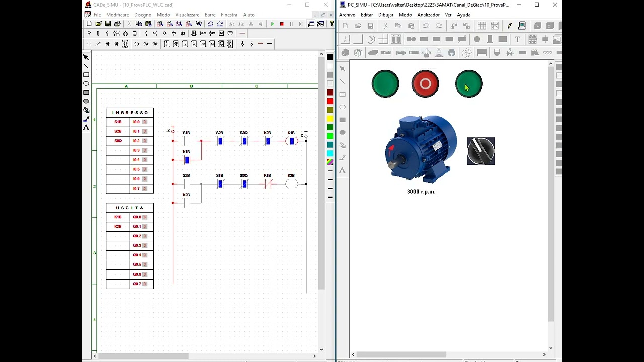Start simulation with green play button

pos(272,24)
